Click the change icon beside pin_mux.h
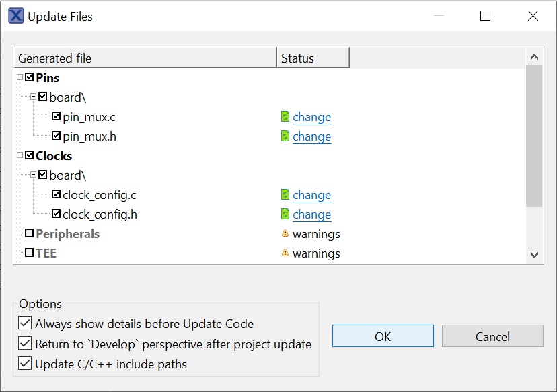This screenshot has width=557, height=392. click(285, 136)
